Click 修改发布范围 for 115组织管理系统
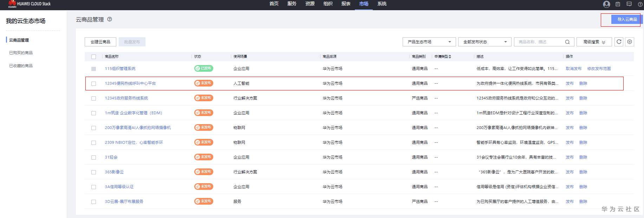Viewport: 644px width, 218px height. pyautogui.click(x=599, y=69)
